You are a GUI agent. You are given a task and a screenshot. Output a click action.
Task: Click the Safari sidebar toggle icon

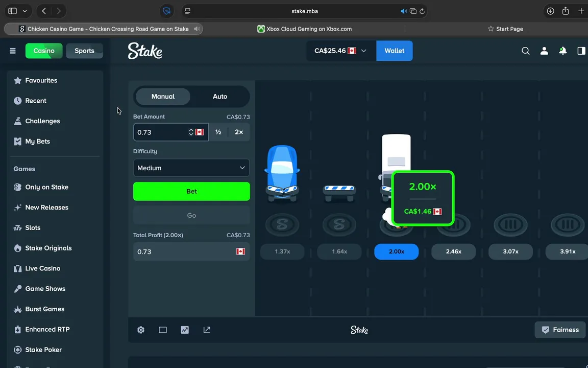pos(13,11)
